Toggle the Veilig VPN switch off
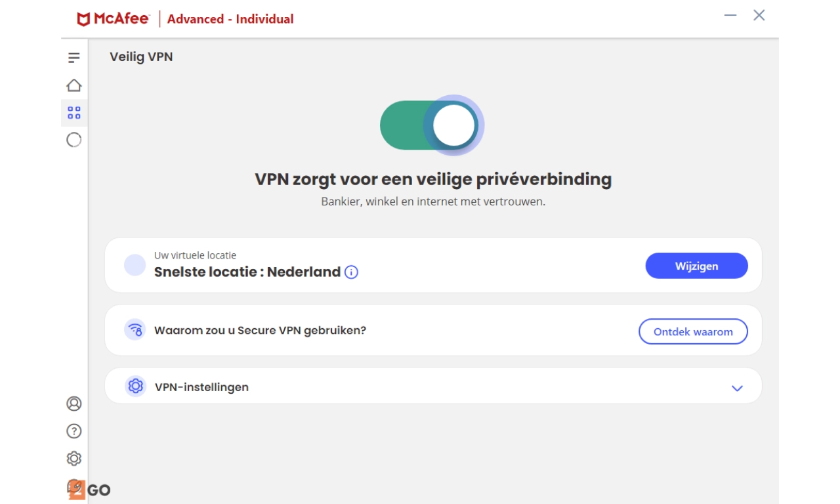This screenshot has width=840, height=504. point(431,125)
